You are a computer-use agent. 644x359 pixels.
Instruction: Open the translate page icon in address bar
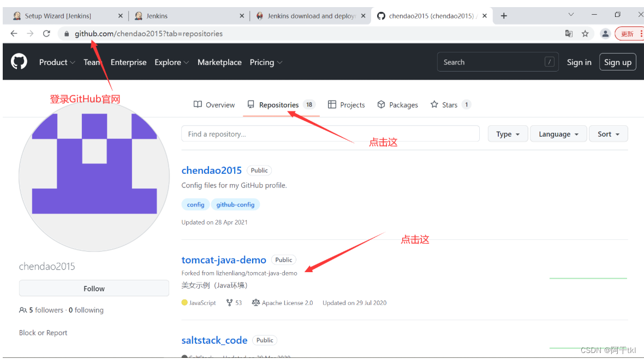coord(569,34)
